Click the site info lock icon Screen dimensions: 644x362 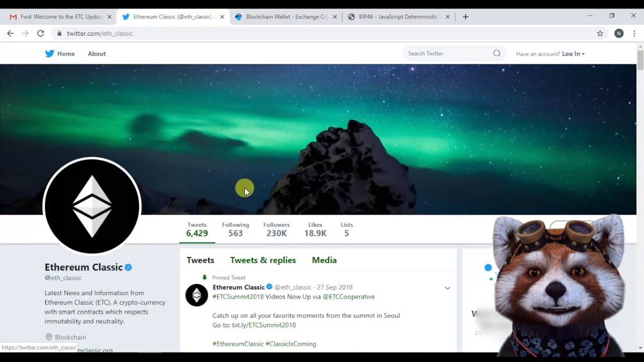[x=59, y=33]
